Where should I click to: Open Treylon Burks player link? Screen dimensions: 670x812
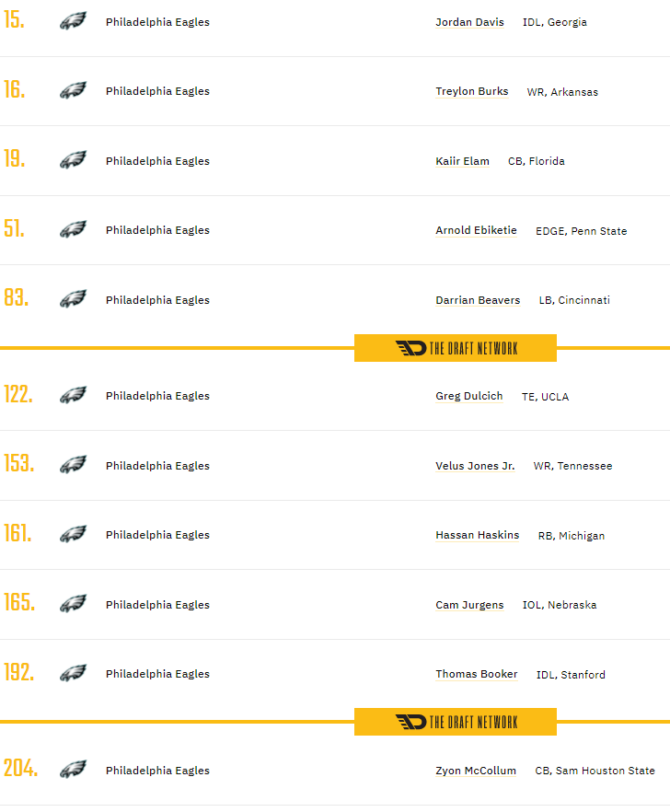click(x=471, y=91)
